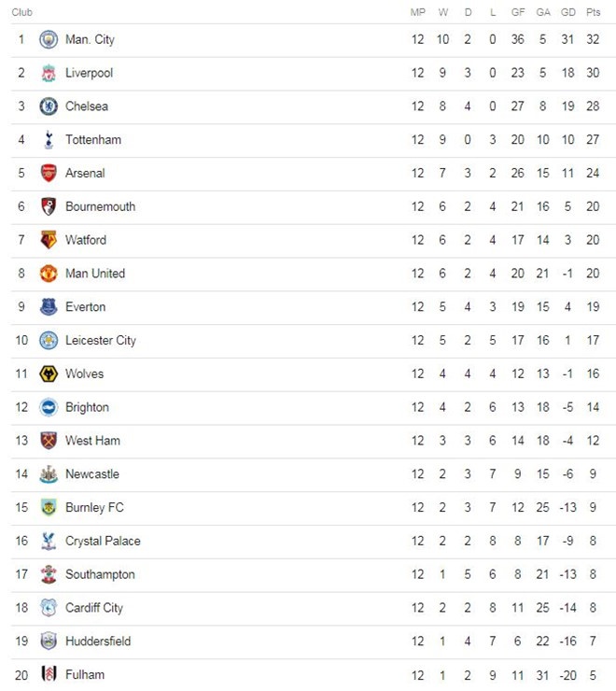
Task: Click the Watford club crest
Action: 49,240
